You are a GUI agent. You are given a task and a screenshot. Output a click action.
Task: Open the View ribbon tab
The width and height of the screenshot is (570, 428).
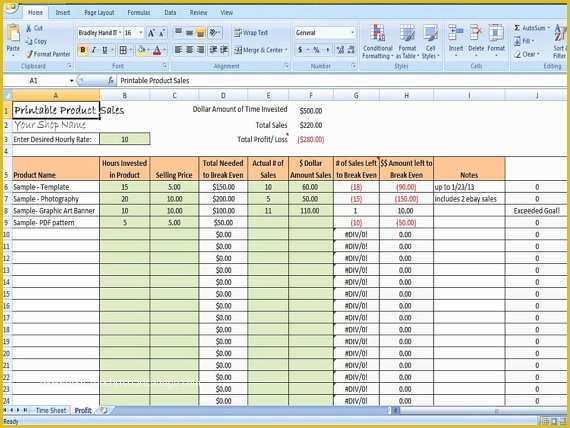coord(226,13)
